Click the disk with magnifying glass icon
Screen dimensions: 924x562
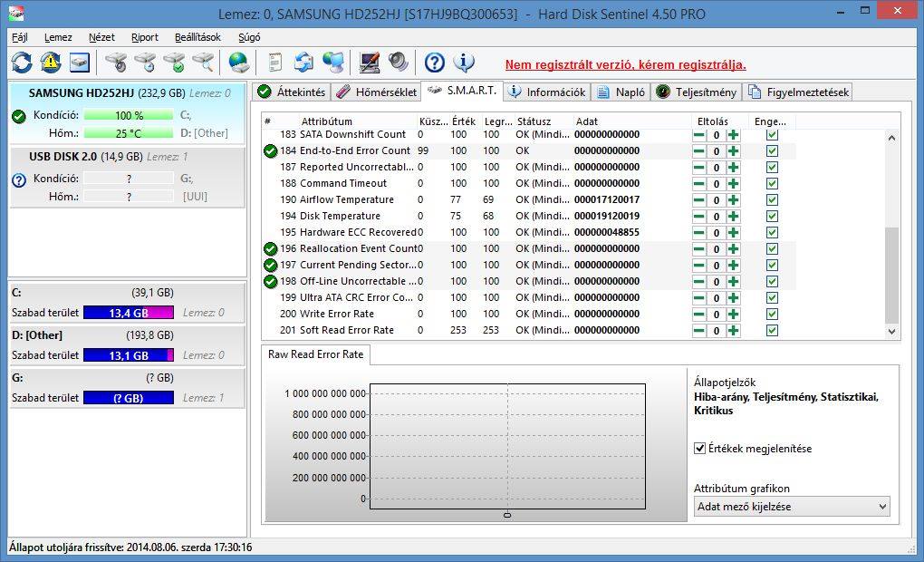pyautogui.click(x=203, y=63)
